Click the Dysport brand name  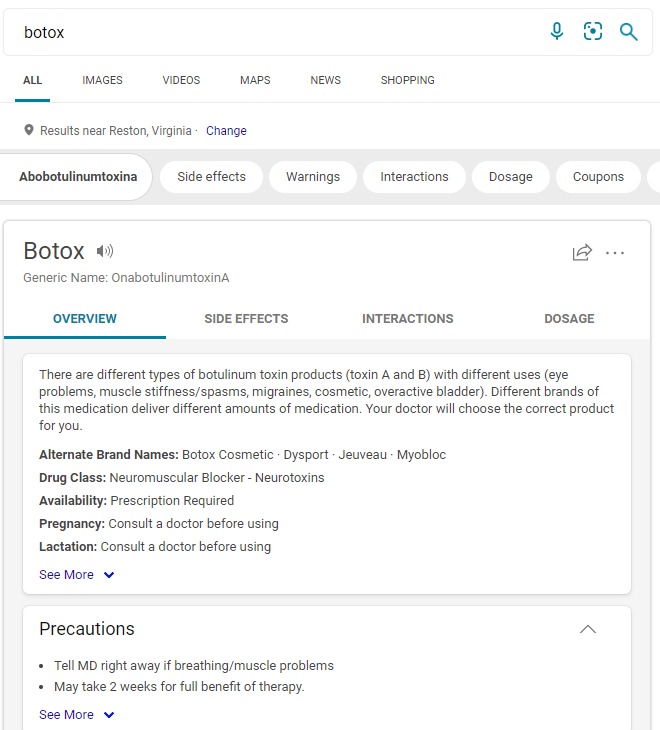[x=306, y=455]
